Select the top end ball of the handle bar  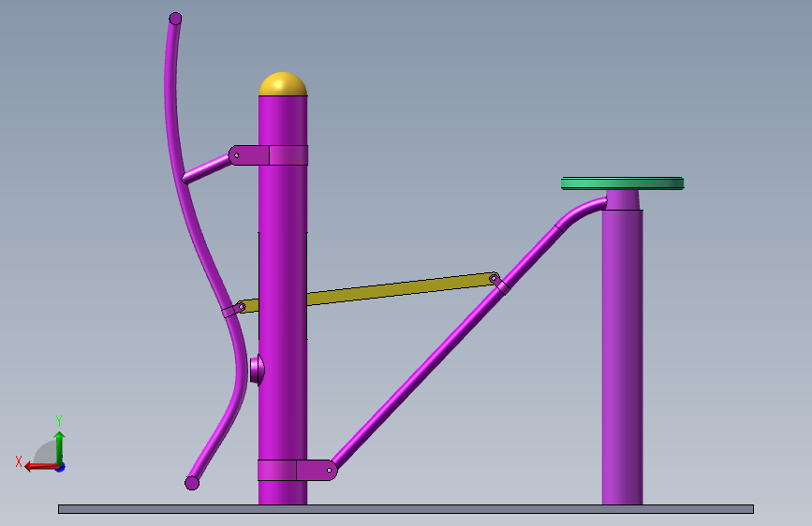[175, 19]
